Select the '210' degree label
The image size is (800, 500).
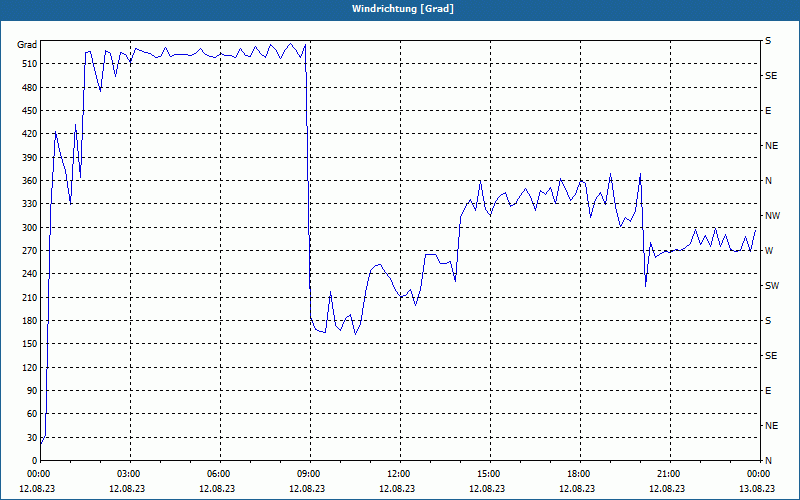pos(29,297)
